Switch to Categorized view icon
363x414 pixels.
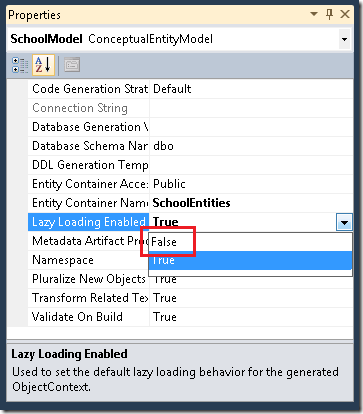coord(20,65)
